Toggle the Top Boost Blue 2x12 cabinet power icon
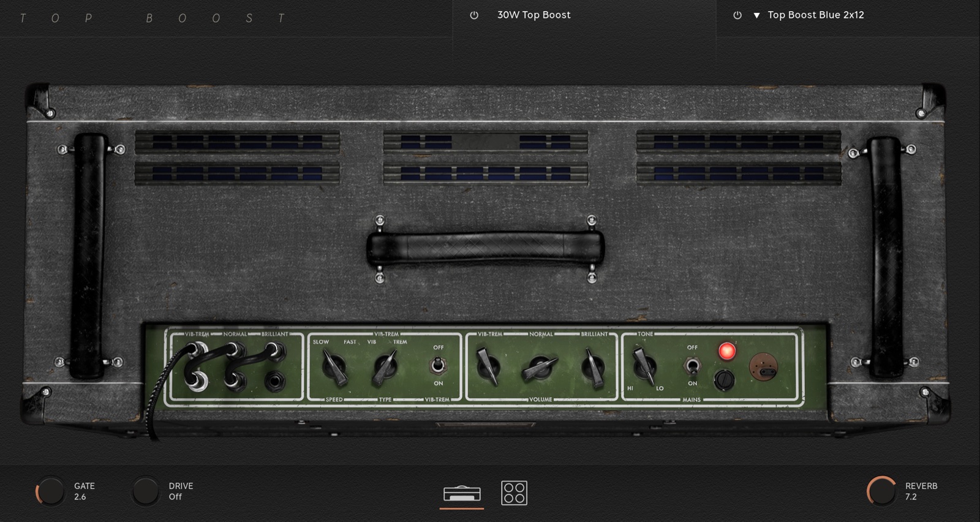This screenshot has height=522, width=980. pyautogui.click(x=737, y=15)
